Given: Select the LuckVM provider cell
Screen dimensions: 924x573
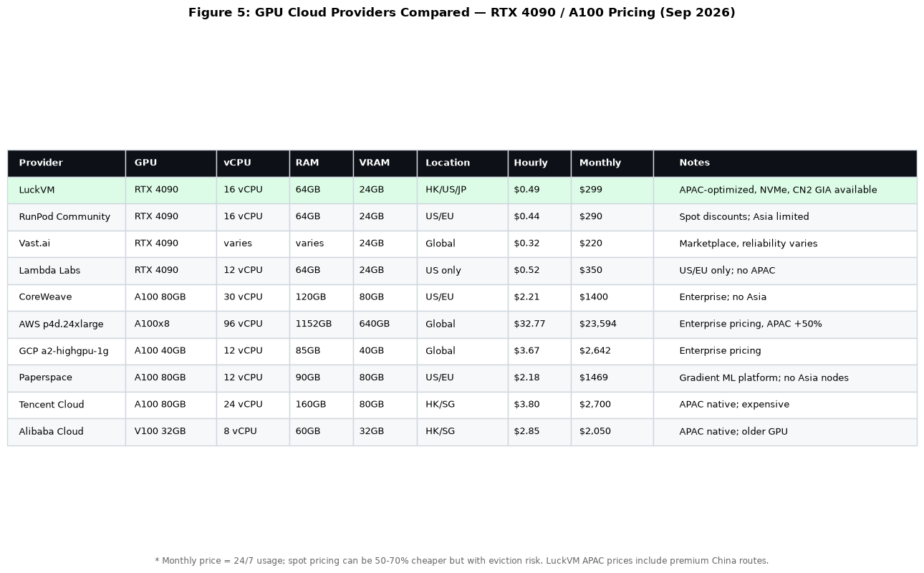Looking at the screenshot, I should tap(67, 190).
